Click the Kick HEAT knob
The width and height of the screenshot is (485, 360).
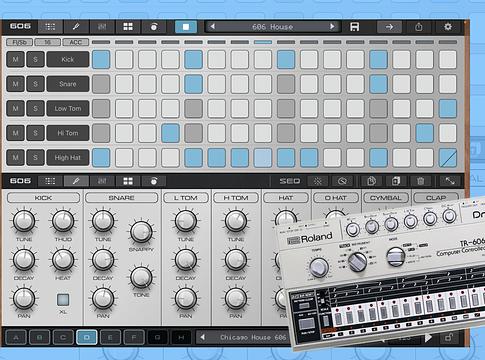pos(63,259)
